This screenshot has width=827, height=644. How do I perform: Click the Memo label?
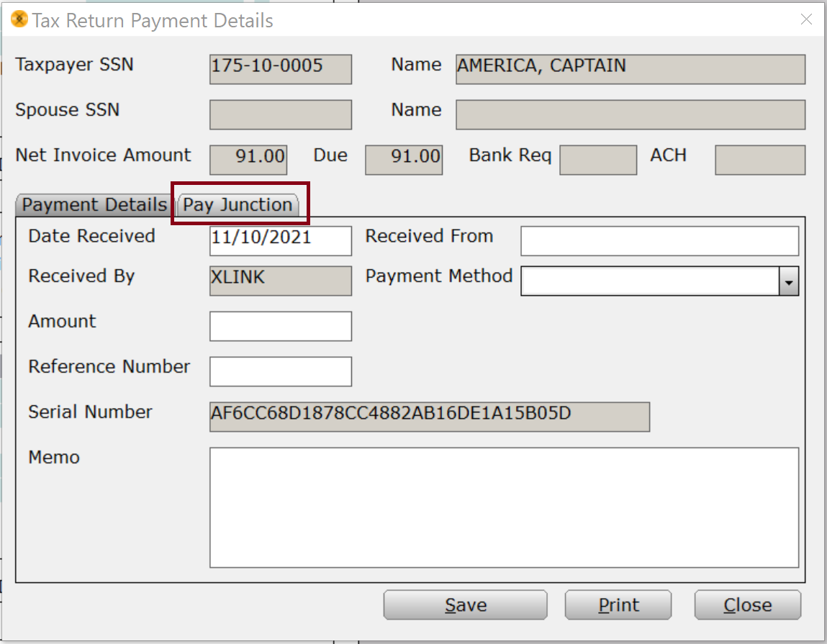click(54, 458)
